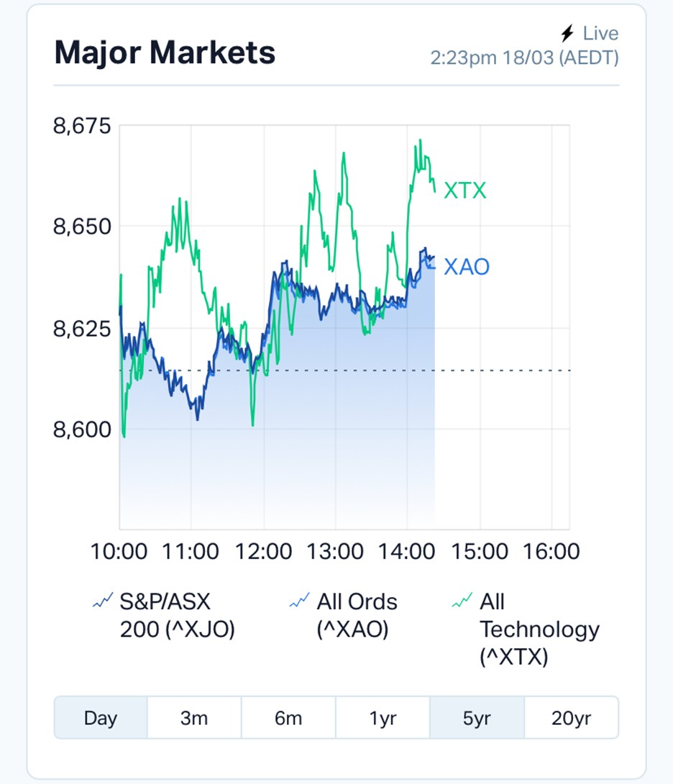Toggle All Ords (^XAO) series

click(x=357, y=616)
